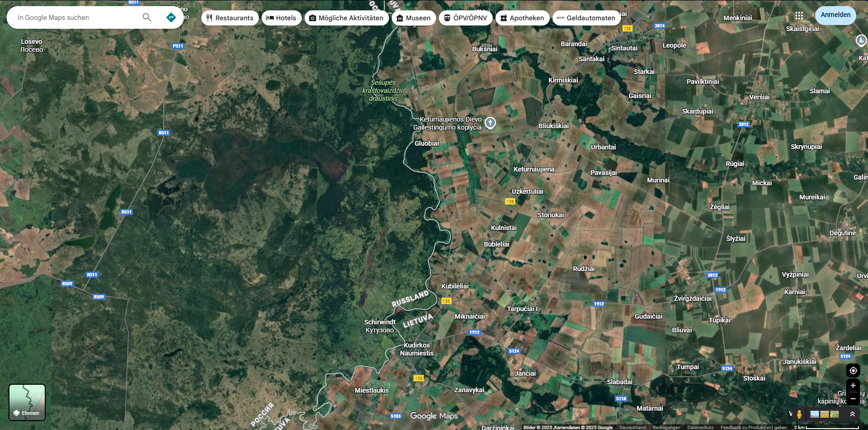
Task: Select the Sintautai town label
Action: coord(624,48)
